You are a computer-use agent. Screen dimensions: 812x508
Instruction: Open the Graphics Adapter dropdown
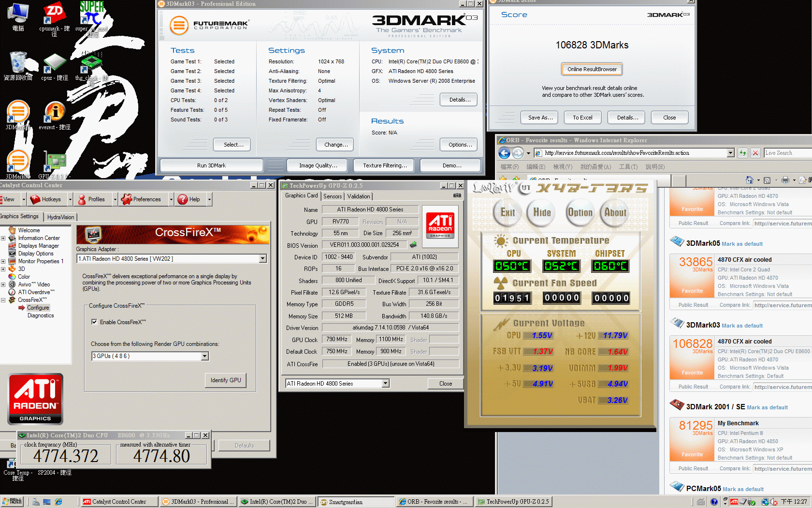coord(262,259)
